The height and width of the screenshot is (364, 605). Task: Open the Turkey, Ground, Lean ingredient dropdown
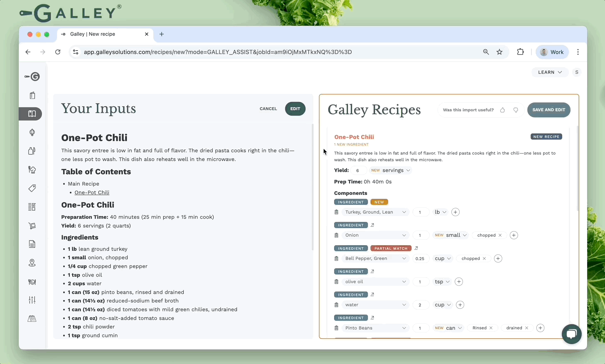point(375,212)
